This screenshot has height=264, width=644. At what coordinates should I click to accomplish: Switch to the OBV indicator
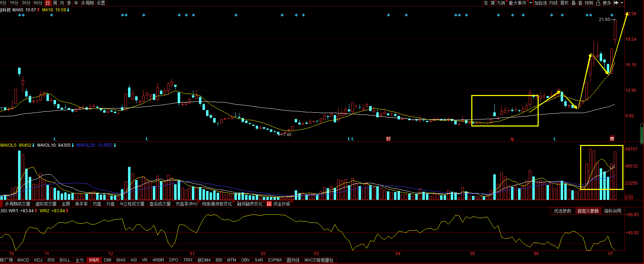[x=245, y=260]
